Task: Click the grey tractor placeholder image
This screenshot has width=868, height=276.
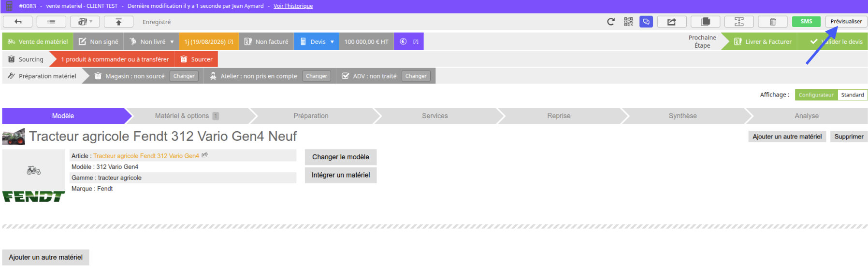Action: [x=33, y=170]
